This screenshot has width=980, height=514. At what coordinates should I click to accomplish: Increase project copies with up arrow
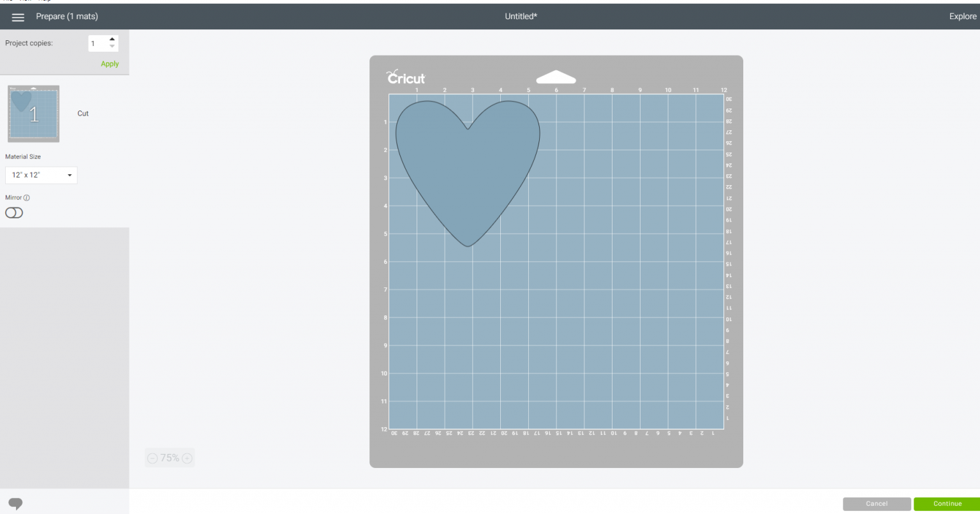[112, 40]
